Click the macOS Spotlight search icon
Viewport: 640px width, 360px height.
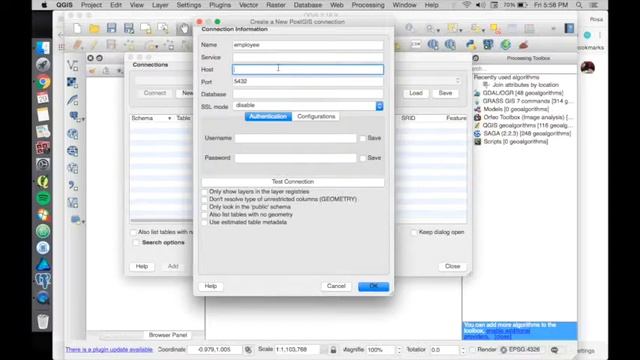(579, 5)
